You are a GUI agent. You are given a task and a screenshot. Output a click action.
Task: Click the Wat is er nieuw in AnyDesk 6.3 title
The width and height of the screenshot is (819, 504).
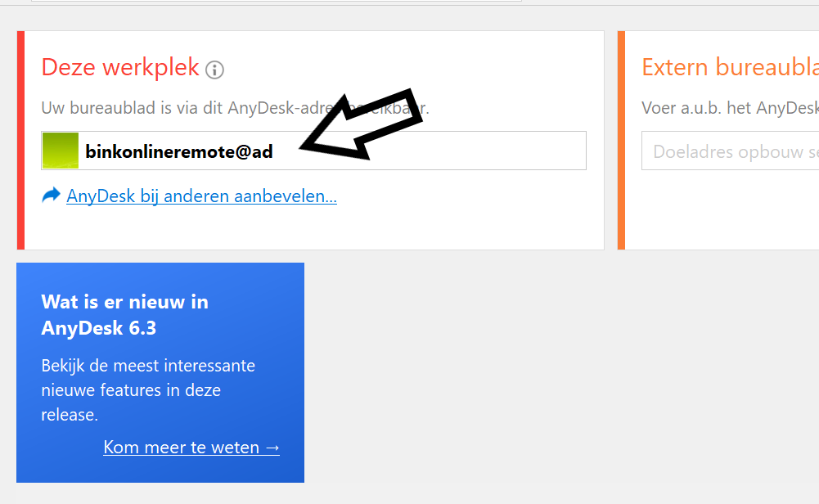[125, 315]
